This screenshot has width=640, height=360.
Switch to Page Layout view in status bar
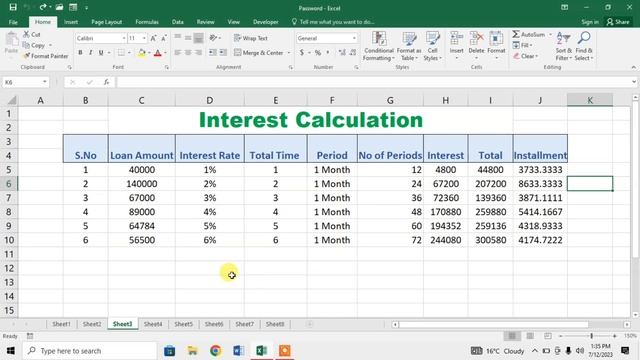530,336
